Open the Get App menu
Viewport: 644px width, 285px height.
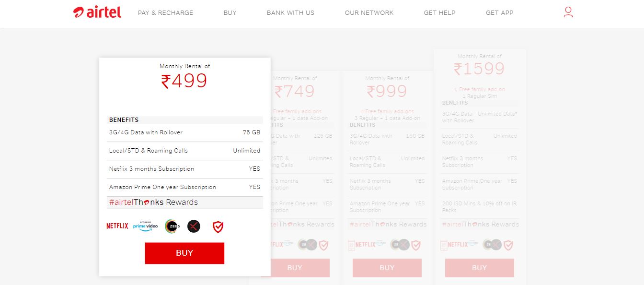coord(499,13)
